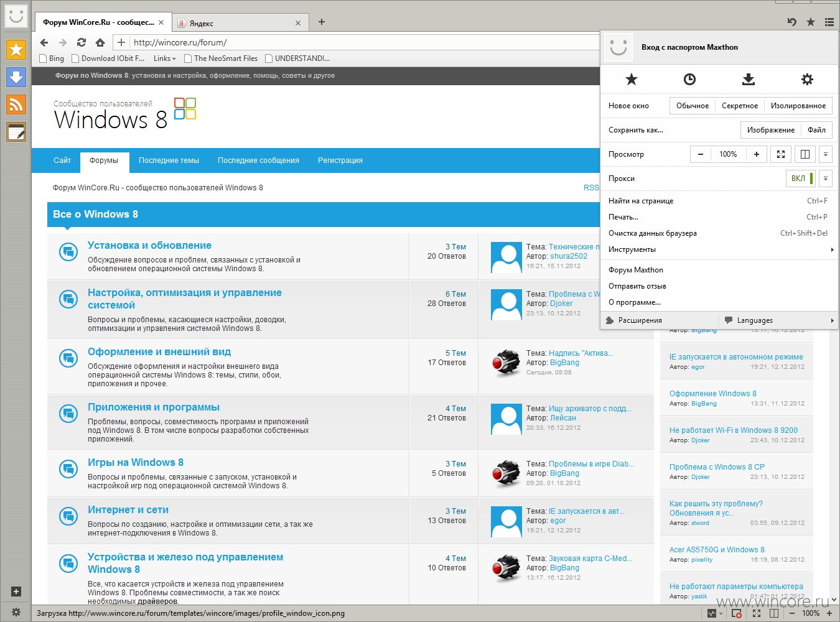
Task: Click Вход с паспортом Maxthon
Action: pyautogui.click(x=689, y=47)
